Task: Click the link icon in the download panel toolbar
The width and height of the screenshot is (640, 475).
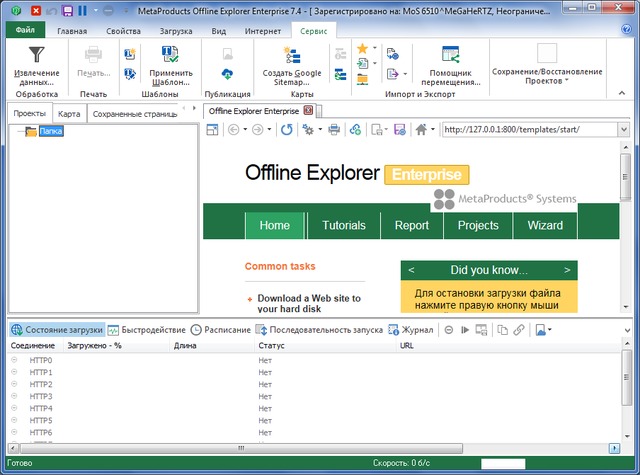Action: (x=519, y=329)
